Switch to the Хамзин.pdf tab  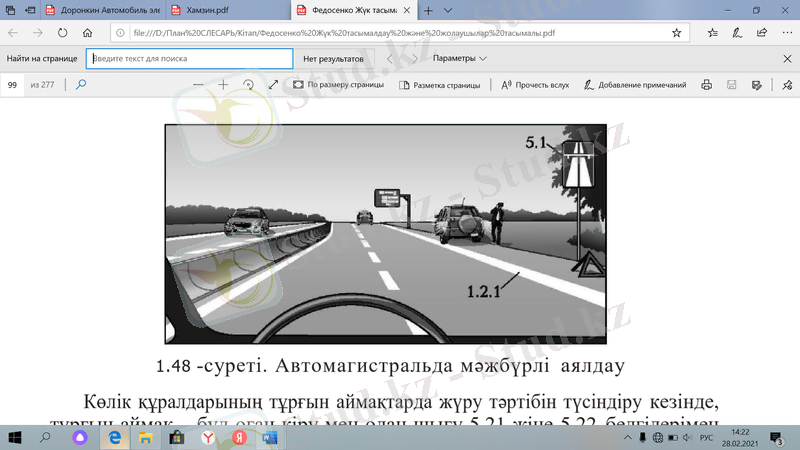point(222,10)
